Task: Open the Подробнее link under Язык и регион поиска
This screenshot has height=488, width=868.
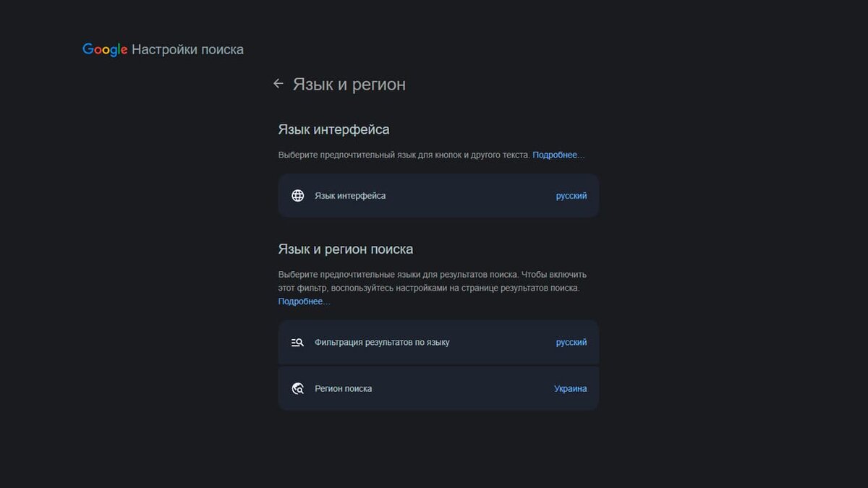Action: coord(304,301)
